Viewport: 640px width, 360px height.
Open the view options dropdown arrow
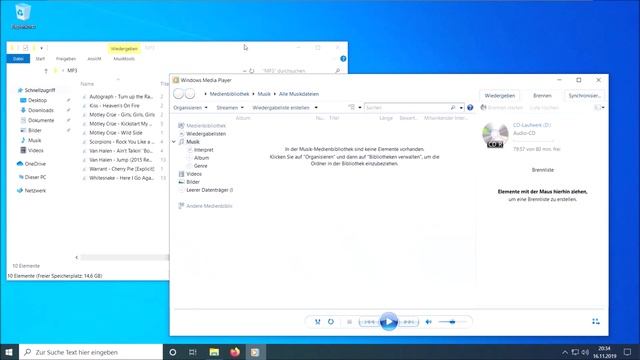click(360, 108)
